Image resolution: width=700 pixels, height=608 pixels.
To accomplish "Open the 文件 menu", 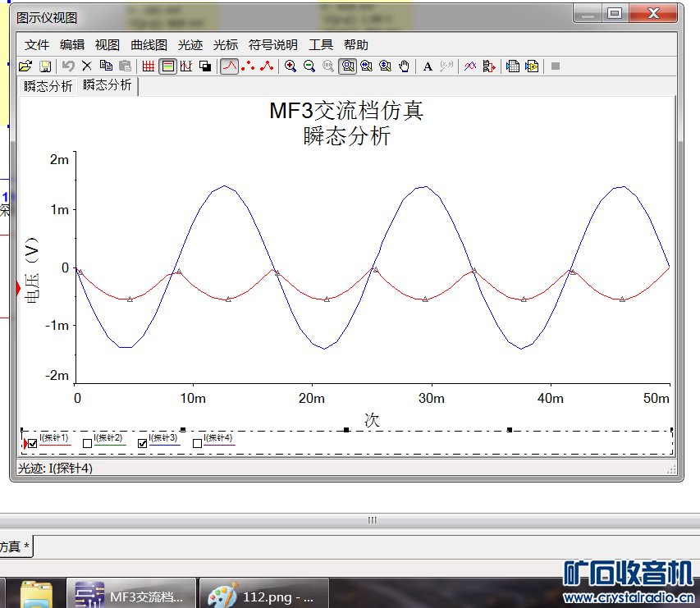I will pyautogui.click(x=37, y=45).
